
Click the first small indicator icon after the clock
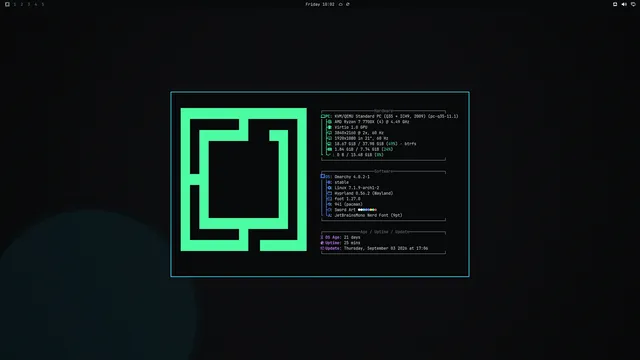click(x=340, y=4)
